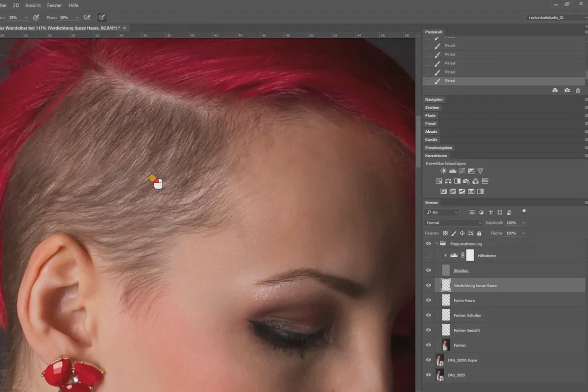This screenshot has height=392, width=588.
Task: Enable airbrush mode next to Fluss
Action: click(x=87, y=17)
